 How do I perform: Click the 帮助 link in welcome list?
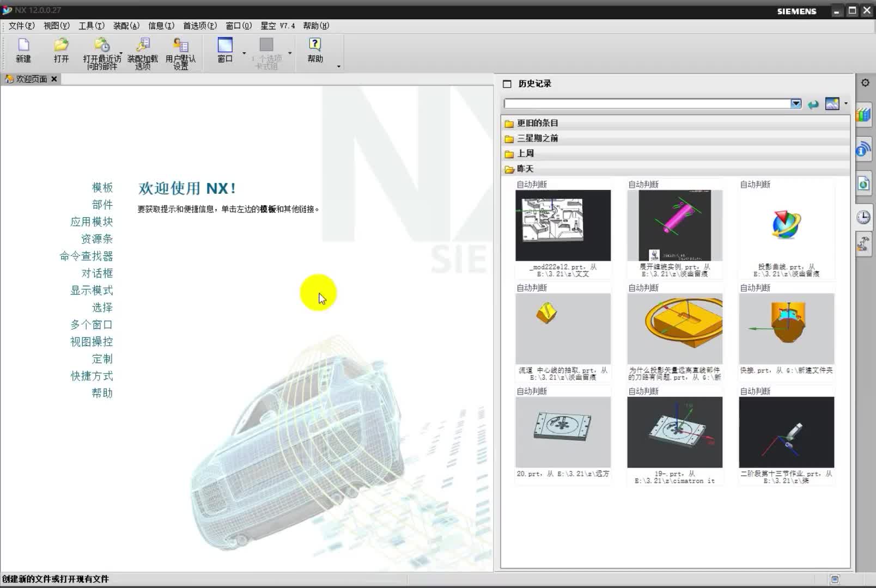coord(102,393)
